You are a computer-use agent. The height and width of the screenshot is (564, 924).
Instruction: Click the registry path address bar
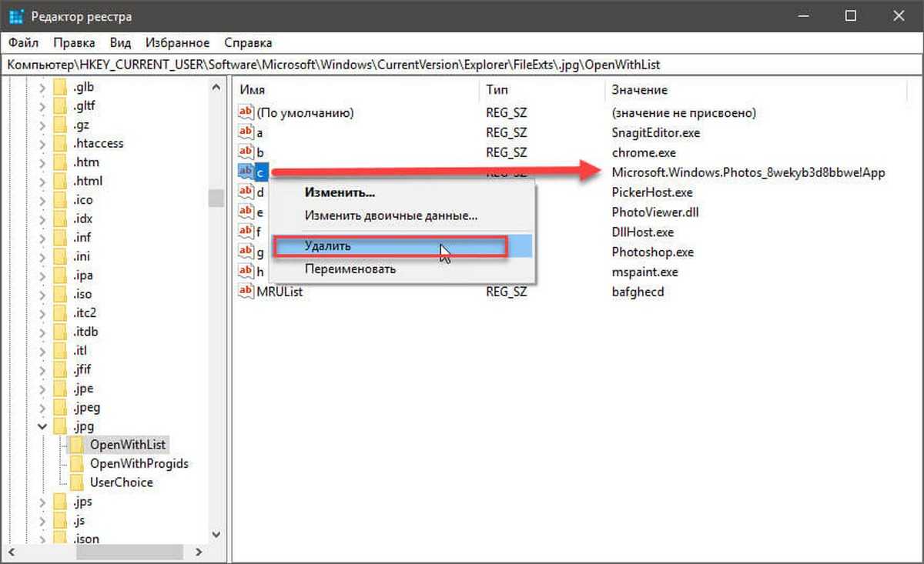[462, 65]
